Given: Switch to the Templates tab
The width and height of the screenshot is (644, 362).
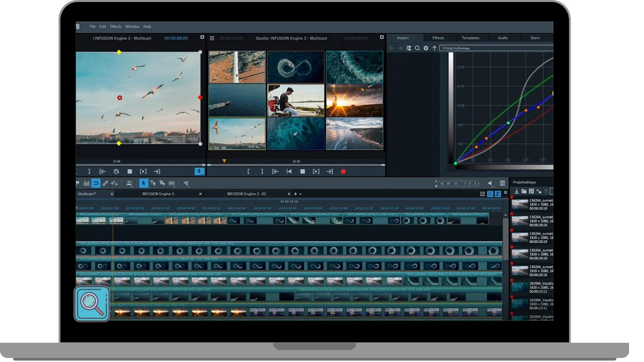Looking at the screenshot, I should pos(470,38).
